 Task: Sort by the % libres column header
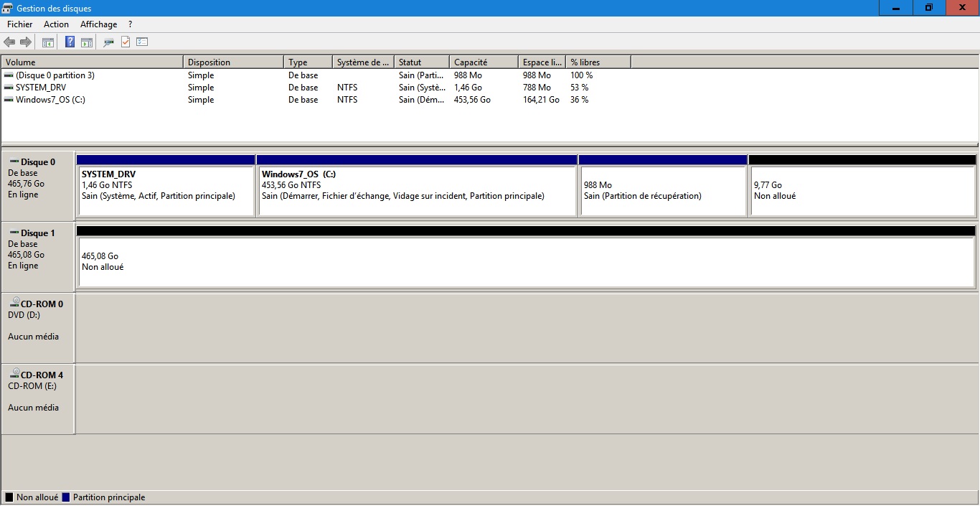pos(598,62)
